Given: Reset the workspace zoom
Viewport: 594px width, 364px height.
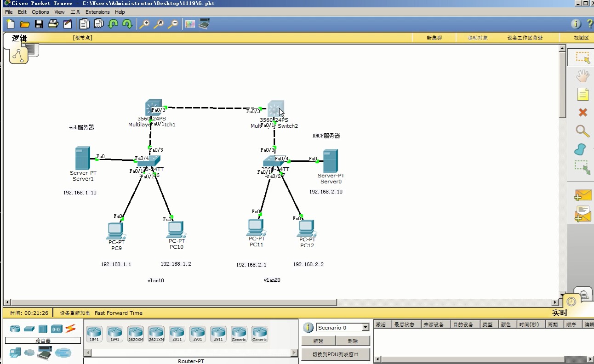Looking at the screenshot, I should pyautogui.click(x=159, y=24).
